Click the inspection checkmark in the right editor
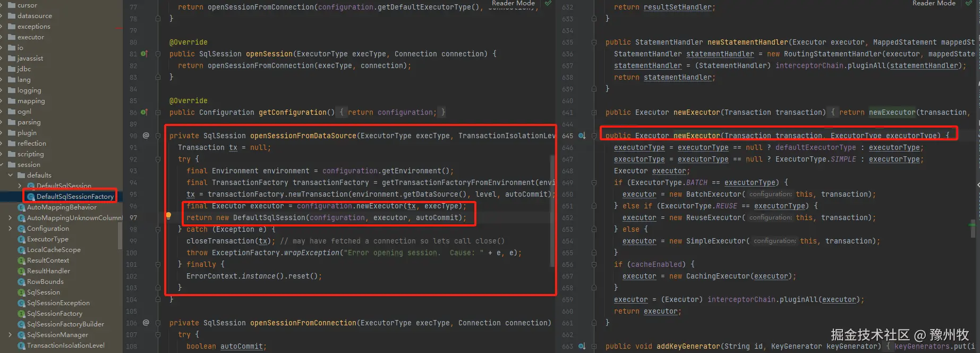 pos(969,3)
